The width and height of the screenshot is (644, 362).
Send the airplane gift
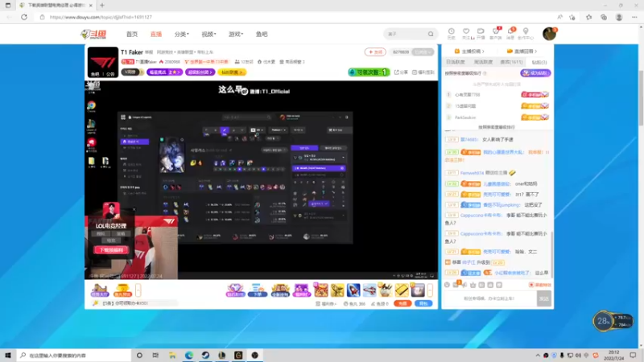(369, 290)
